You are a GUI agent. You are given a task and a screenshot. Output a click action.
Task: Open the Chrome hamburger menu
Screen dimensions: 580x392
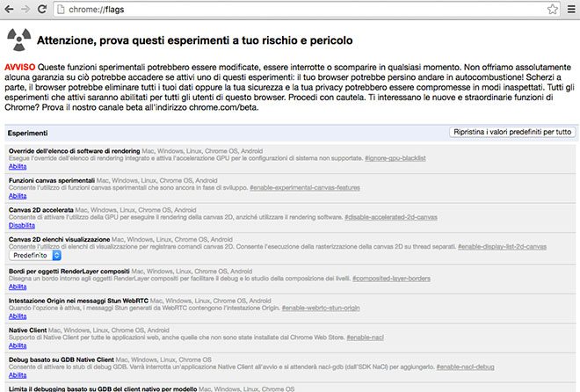coord(570,10)
